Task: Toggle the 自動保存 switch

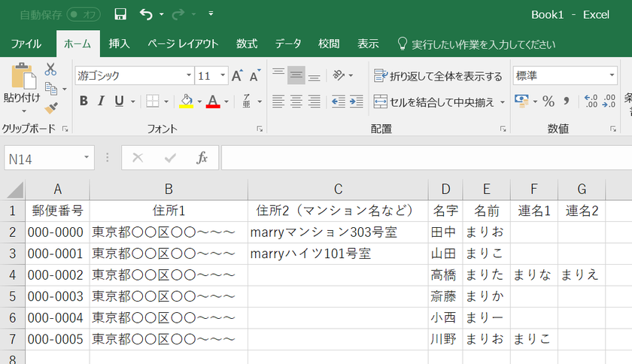Action: coord(84,14)
